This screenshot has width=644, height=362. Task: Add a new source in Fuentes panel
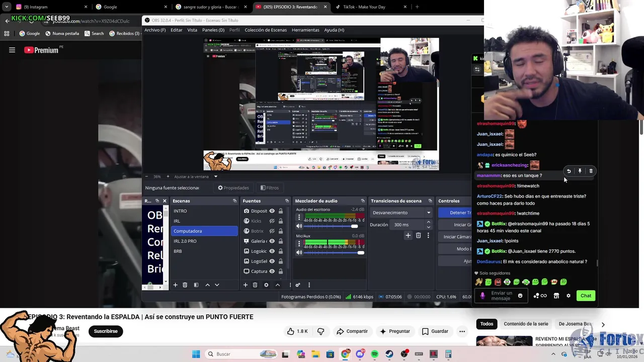[245, 285]
